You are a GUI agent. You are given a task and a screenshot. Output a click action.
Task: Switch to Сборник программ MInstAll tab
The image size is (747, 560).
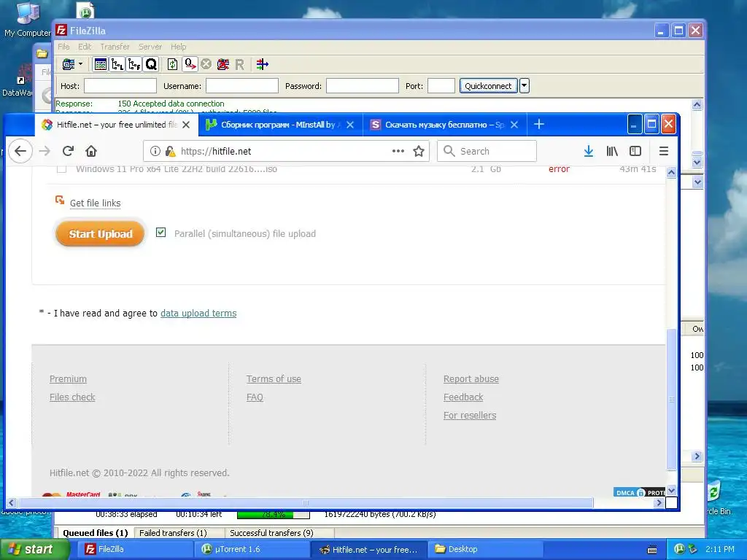[278, 125]
